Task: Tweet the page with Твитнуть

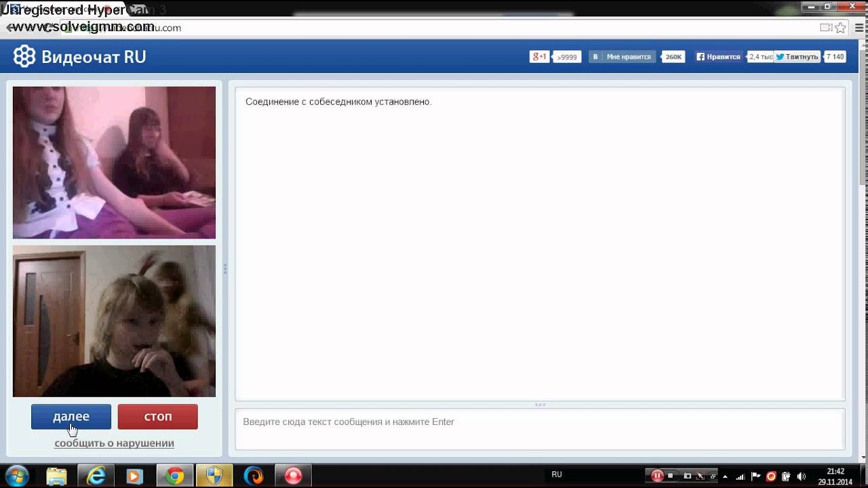Action: click(x=797, y=57)
